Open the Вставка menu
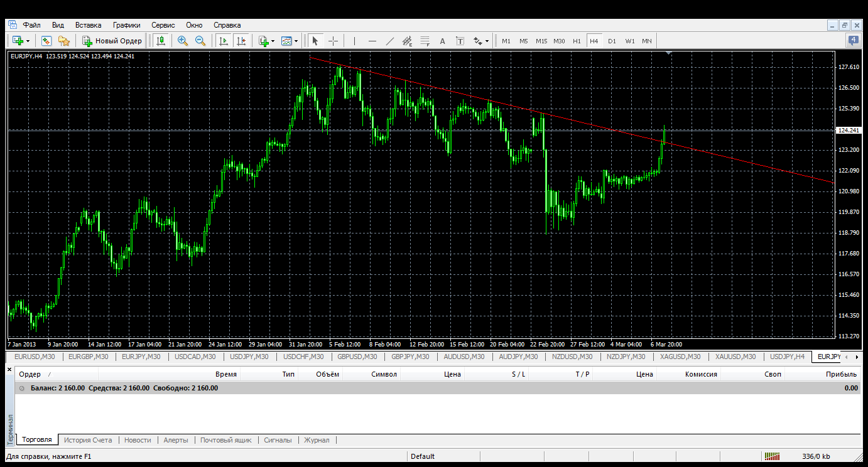The height and width of the screenshot is (467, 868). point(88,25)
